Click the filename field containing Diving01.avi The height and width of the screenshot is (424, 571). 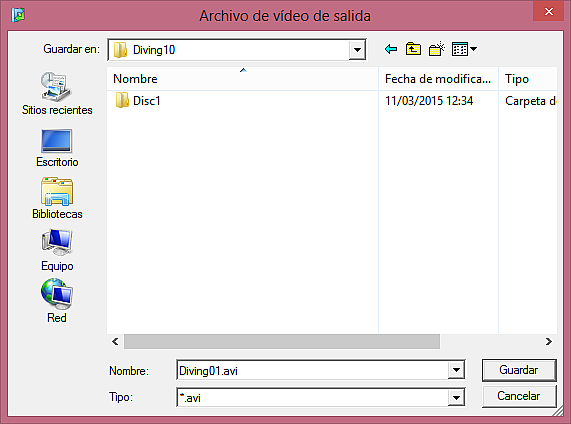312,370
